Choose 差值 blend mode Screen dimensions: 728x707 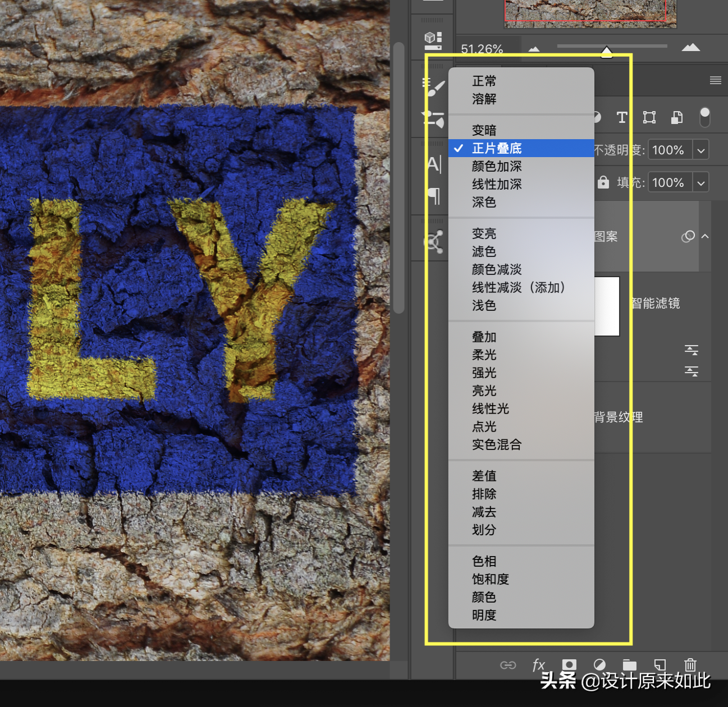pyautogui.click(x=521, y=476)
